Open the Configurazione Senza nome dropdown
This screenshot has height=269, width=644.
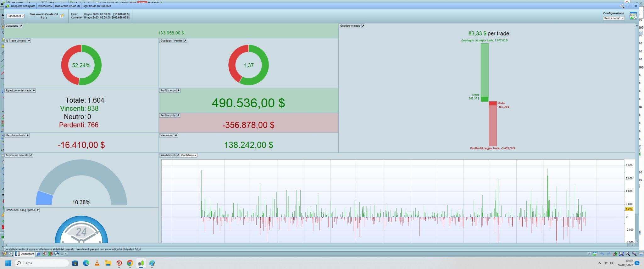pos(613,18)
